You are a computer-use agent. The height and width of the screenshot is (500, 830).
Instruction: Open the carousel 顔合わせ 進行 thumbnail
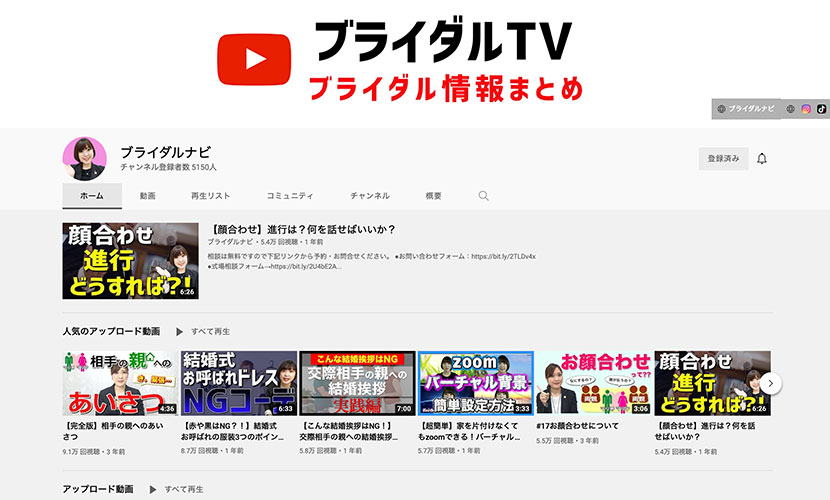(712, 383)
